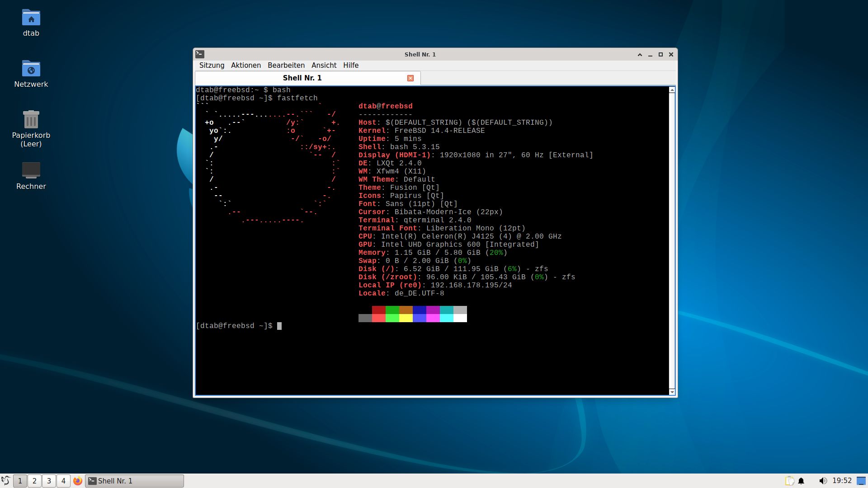
Task: Open the notifications bell icon
Action: coord(801,481)
